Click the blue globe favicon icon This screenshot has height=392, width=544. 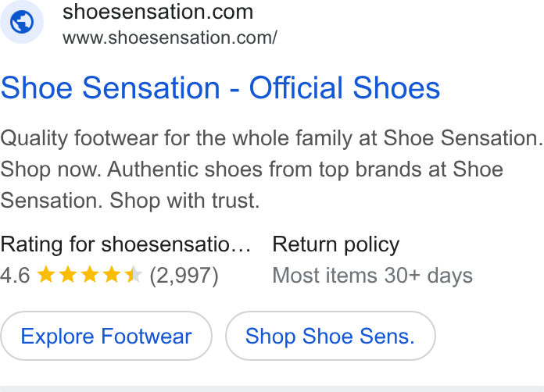point(22,22)
